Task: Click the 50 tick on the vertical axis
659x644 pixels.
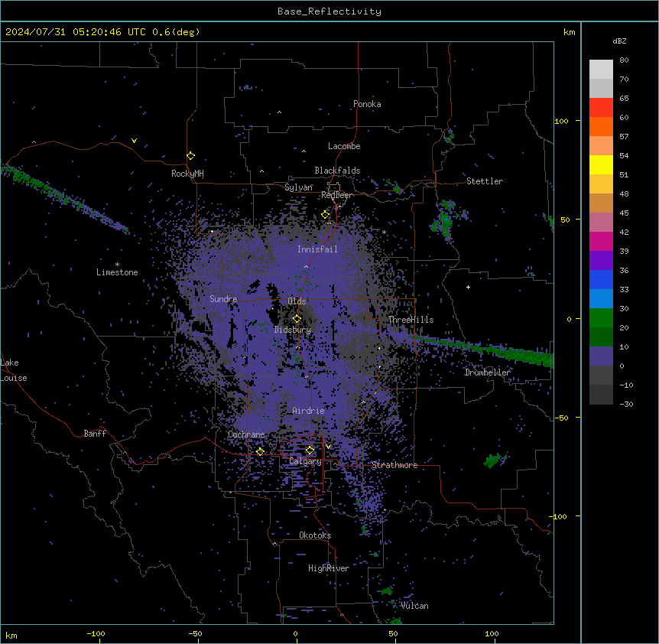Action: pyautogui.click(x=565, y=220)
